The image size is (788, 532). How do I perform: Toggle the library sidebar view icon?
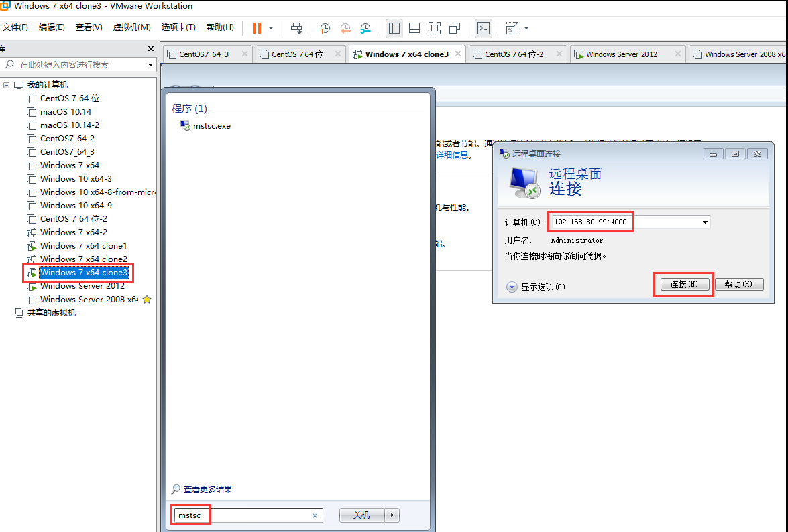(394, 28)
